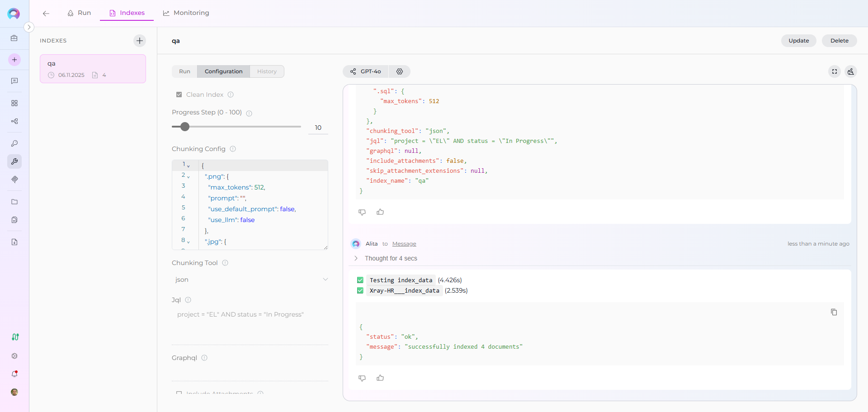
Task: Select the wrench toolkits icon in sidebar
Action: (x=14, y=161)
